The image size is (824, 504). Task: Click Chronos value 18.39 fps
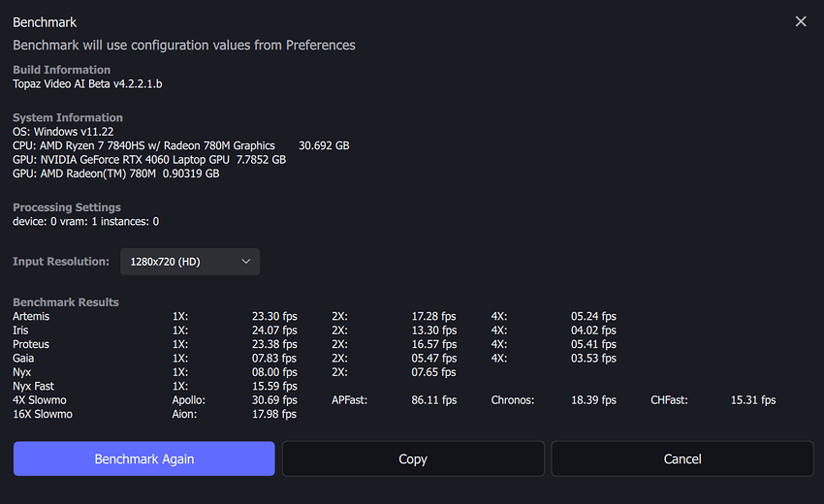pos(594,400)
